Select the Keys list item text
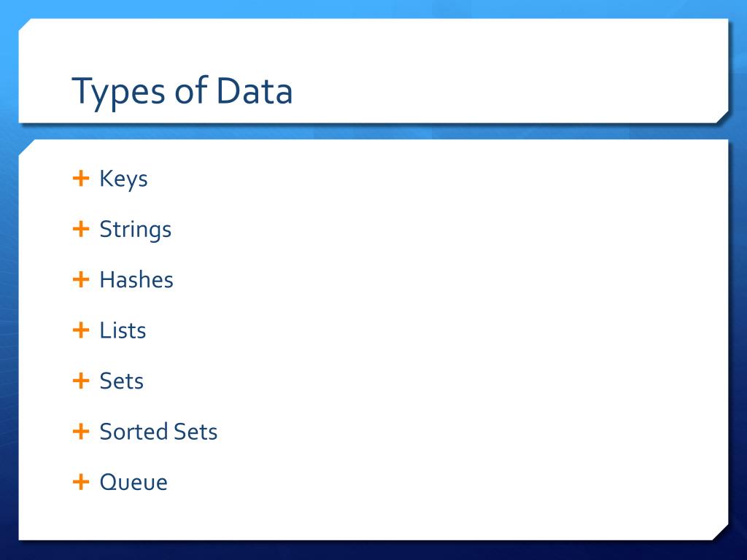 (x=123, y=180)
